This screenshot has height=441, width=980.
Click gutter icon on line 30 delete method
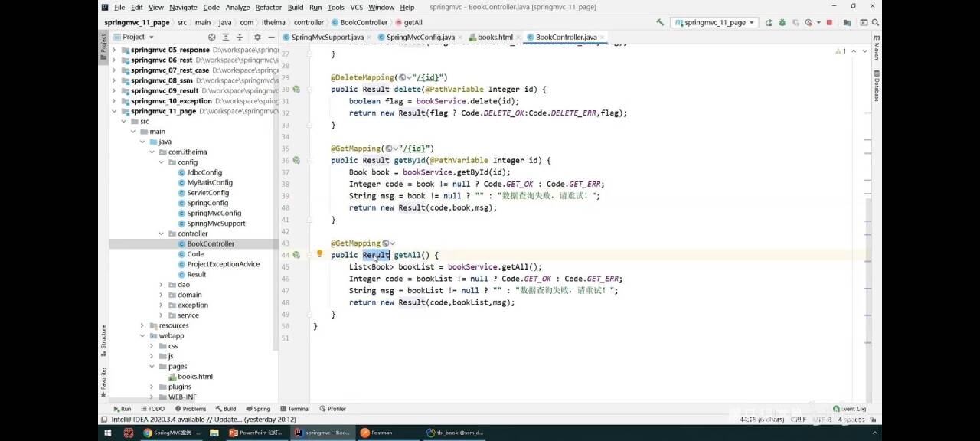pyautogui.click(x=296, y=90)
